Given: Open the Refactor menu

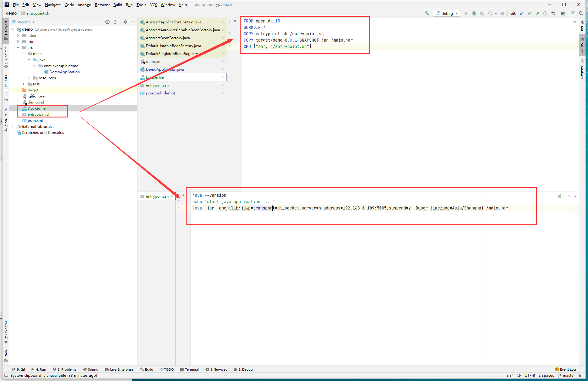Looking at the screenshot, I should pos(102,5).
